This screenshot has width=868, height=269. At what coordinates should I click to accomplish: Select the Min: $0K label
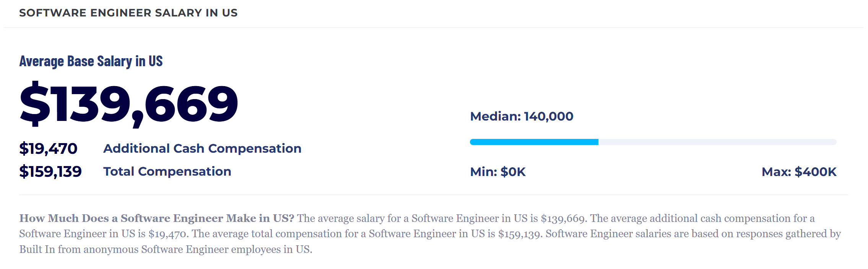coord(498,172)
